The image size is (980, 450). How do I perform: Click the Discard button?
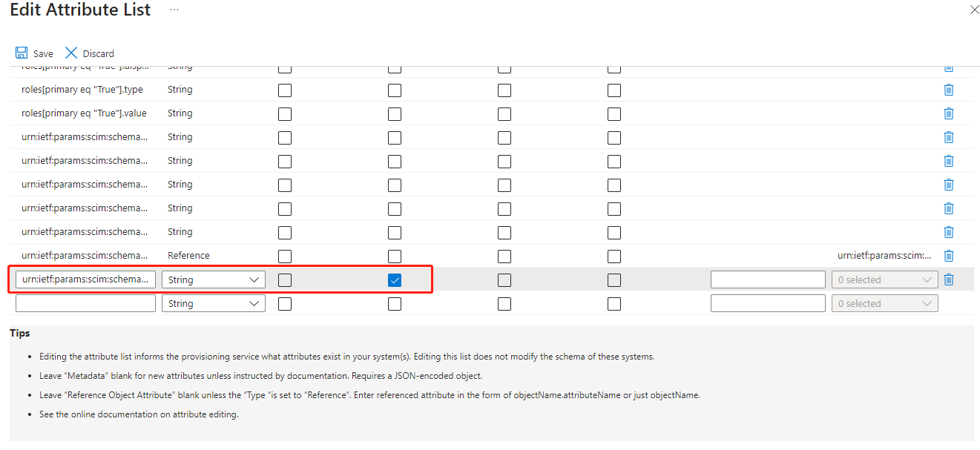(x=90, y=53)
